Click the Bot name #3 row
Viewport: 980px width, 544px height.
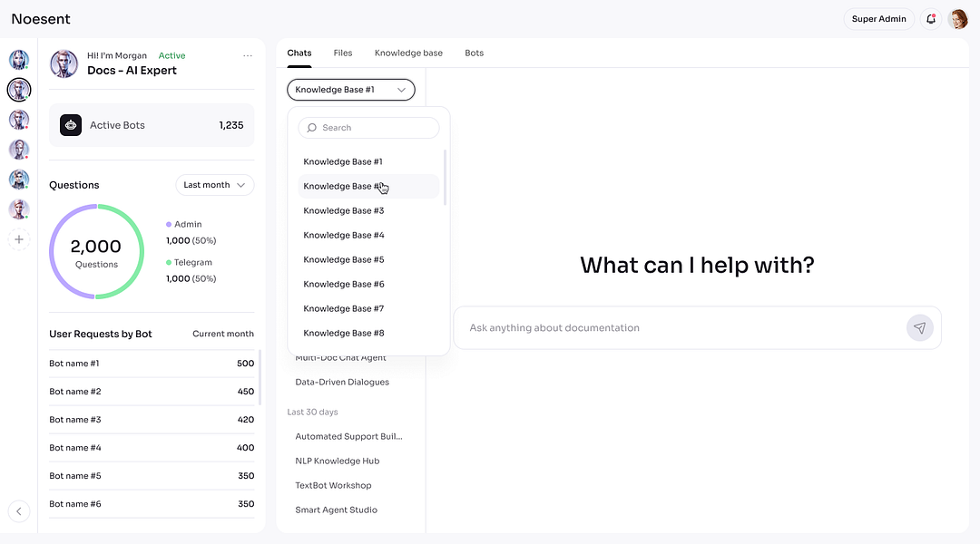[152, 420]
